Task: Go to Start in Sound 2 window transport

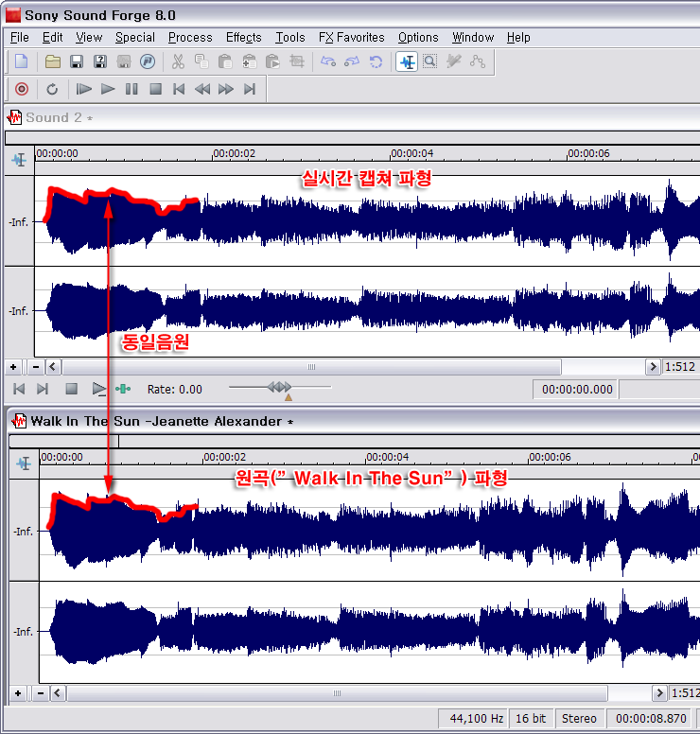Action: tap(19, 389)
